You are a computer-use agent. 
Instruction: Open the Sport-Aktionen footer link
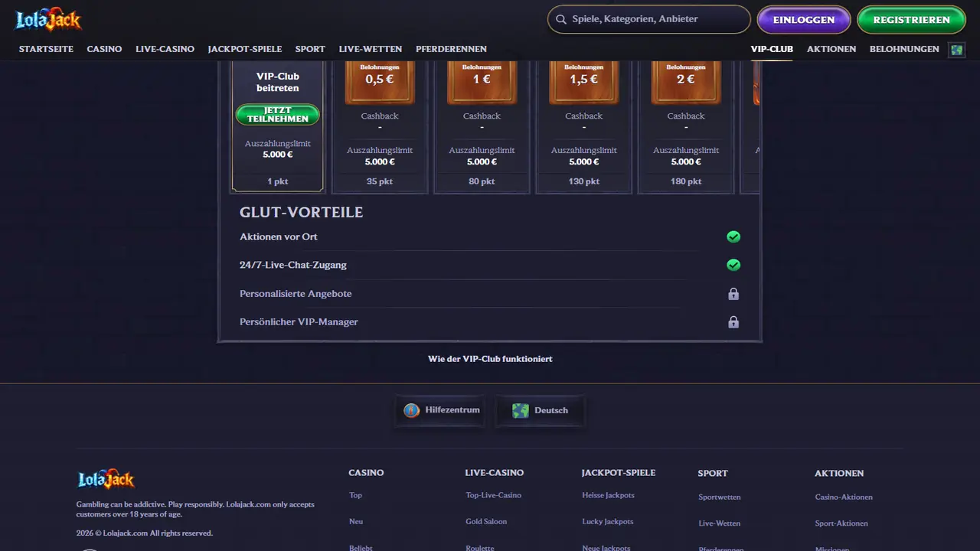841,523
